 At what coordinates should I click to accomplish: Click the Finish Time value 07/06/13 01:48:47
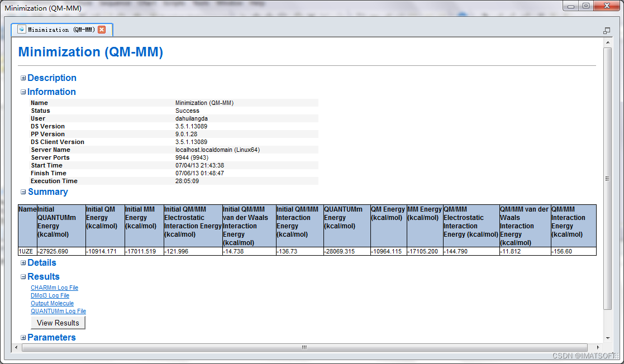[x=199, y=173]
